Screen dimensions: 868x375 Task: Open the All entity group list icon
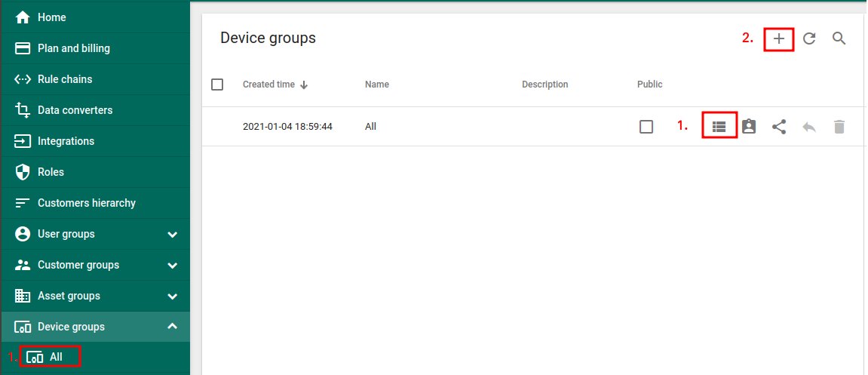[719, 127]
